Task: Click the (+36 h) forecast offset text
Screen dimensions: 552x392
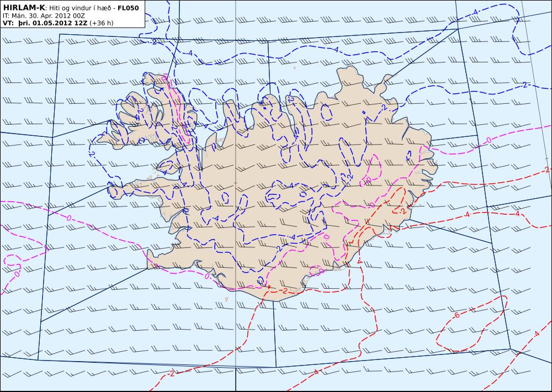Action: (102, 23)
